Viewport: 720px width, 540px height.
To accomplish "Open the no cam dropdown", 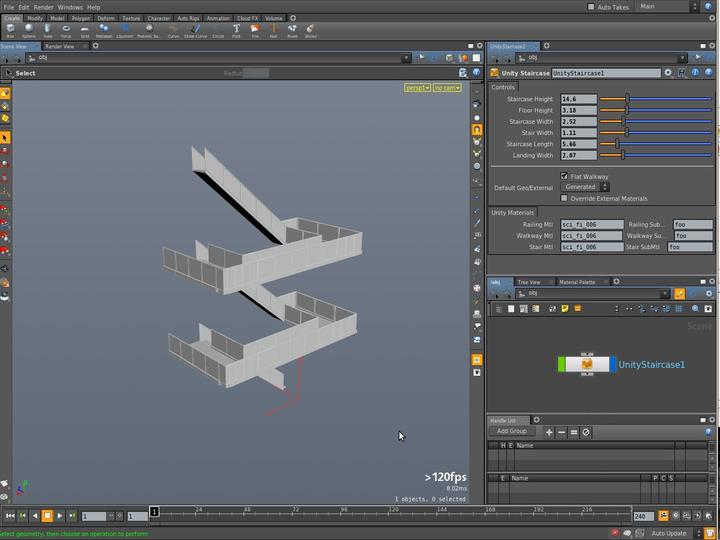I will pyautogui.click(x=446, y=88).
